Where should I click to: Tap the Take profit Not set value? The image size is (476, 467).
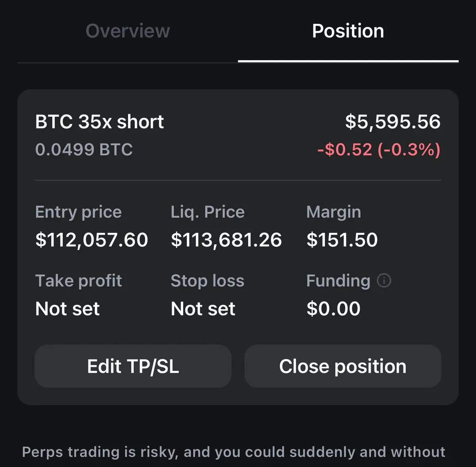click(67, 308)
